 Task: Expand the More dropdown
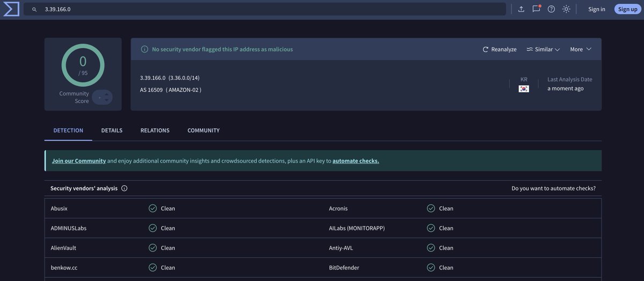click(x=581, y=49)
